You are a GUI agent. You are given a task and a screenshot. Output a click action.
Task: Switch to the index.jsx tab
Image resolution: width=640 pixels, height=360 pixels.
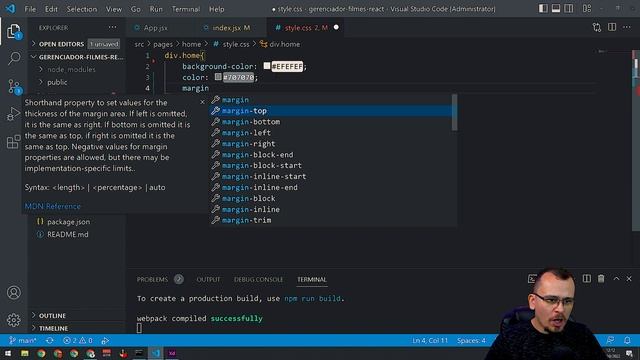pyautogui.click(x=231, y=28)
